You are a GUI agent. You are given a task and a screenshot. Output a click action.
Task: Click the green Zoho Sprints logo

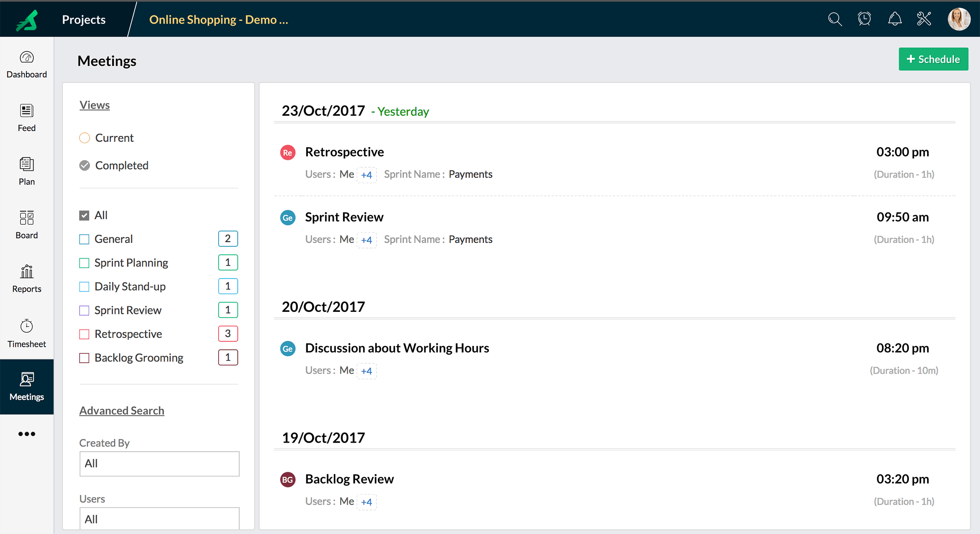27,20
